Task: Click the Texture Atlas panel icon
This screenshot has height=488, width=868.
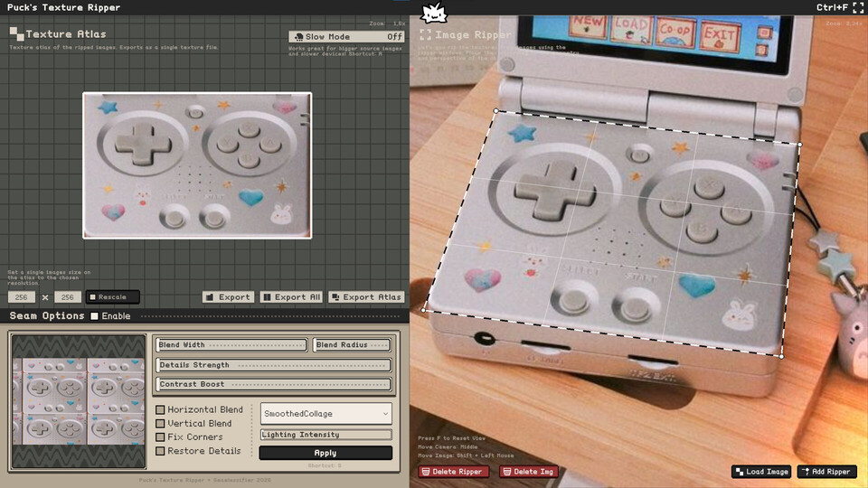Action: click(x=16, y=33)
